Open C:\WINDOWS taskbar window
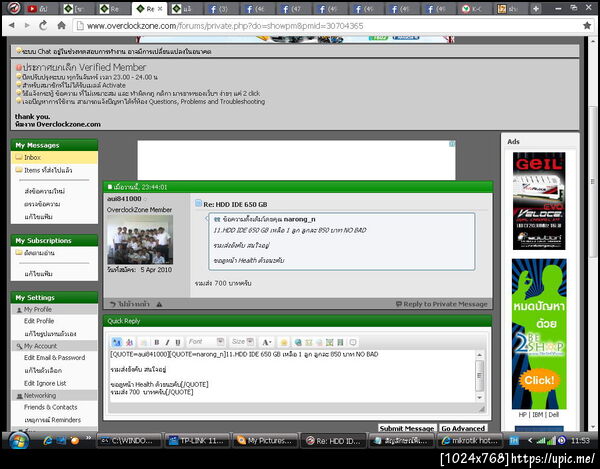The width and height of the screenshot is (600, 469). coord(129,441)
